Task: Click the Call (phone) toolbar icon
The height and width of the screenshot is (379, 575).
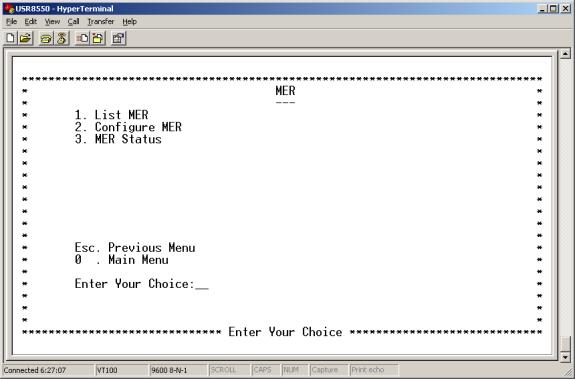Action: click(x=46, y=38)
